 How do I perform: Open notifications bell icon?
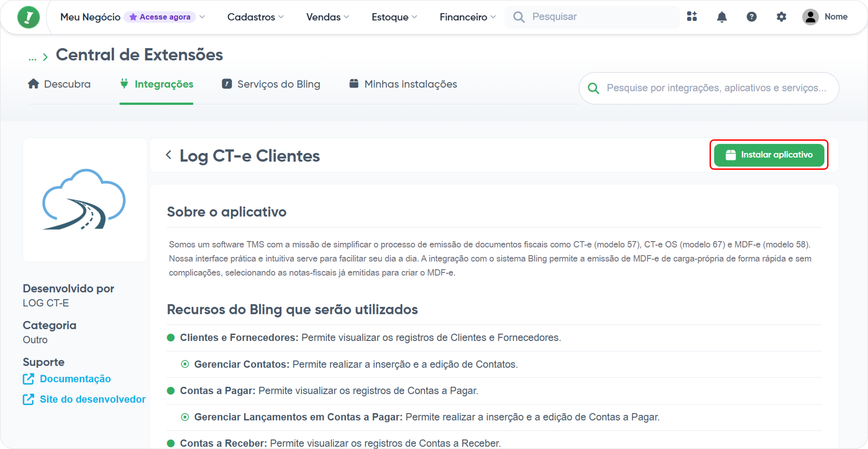click(x=721, y=17)
